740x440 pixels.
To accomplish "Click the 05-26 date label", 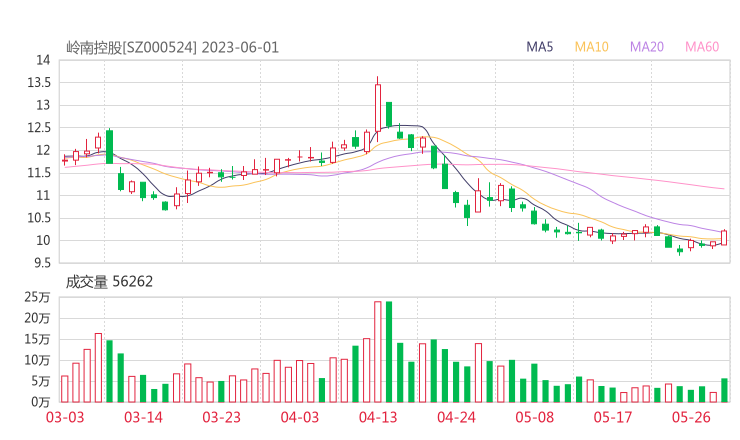I will coord(691,417).
